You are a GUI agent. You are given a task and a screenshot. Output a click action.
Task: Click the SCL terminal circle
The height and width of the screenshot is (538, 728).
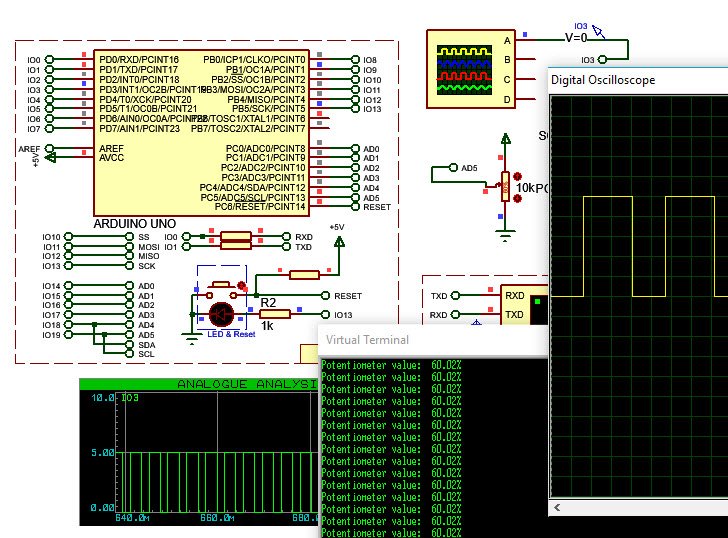(130, 354)
